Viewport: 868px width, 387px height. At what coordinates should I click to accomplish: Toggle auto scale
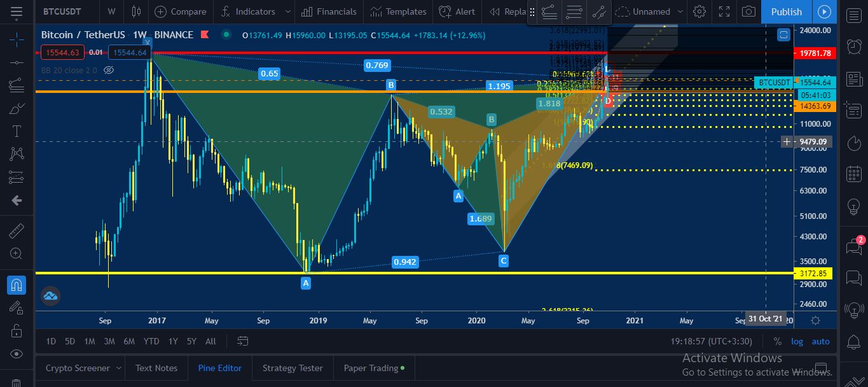pos(821,341)
